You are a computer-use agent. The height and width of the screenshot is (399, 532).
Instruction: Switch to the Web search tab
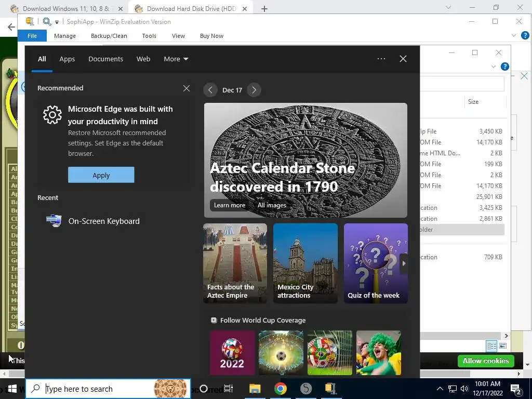pyautogui.click(x=143, y=59)
